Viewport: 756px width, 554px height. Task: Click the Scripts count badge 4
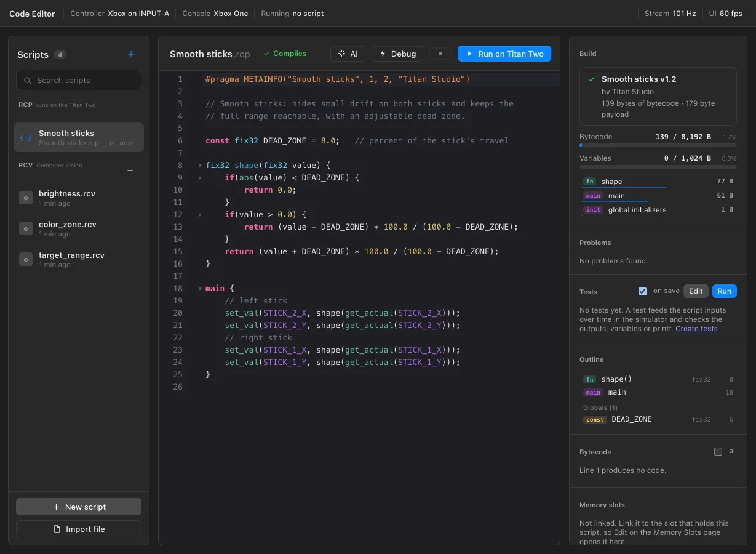(x=60, y=55)
